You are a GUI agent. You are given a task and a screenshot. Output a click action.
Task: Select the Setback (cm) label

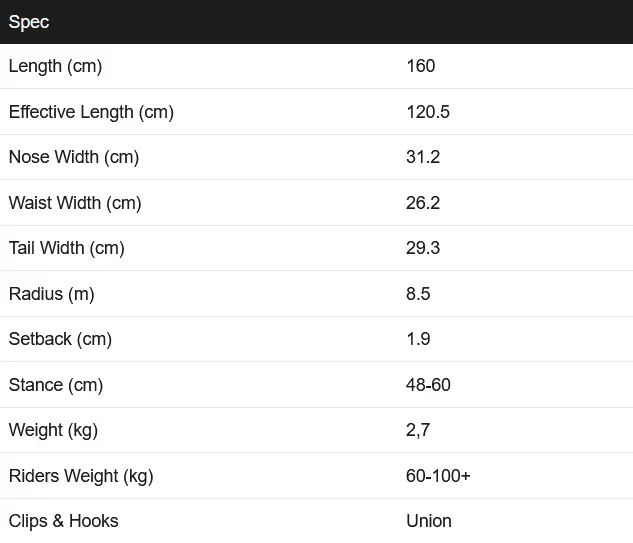[x=60, y=339]
